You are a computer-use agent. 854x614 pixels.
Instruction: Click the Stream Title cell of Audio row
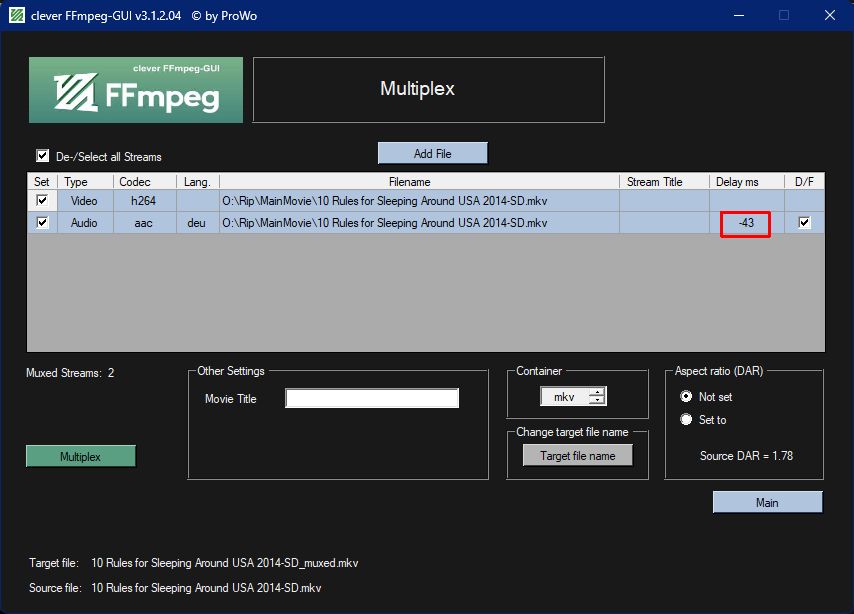tap(664, 223)
